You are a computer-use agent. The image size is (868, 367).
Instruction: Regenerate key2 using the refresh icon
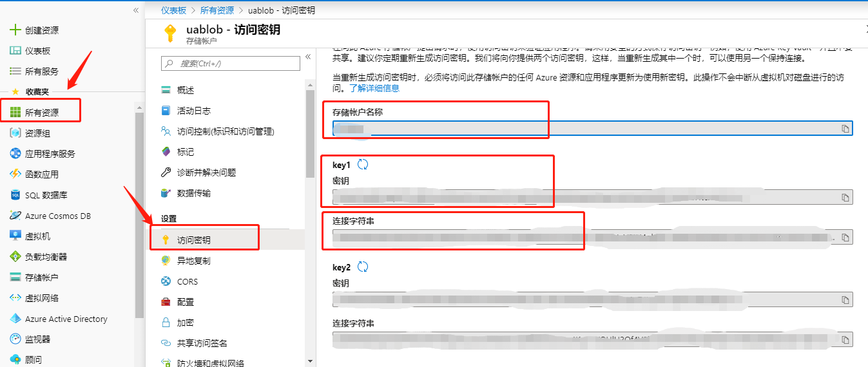(x=363, y=267)
